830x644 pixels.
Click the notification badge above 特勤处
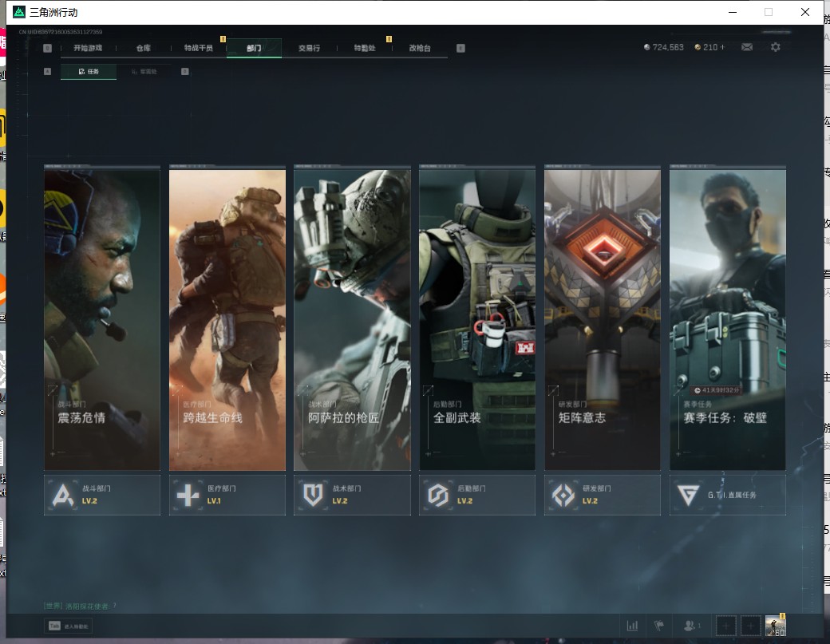pos(389,39)
